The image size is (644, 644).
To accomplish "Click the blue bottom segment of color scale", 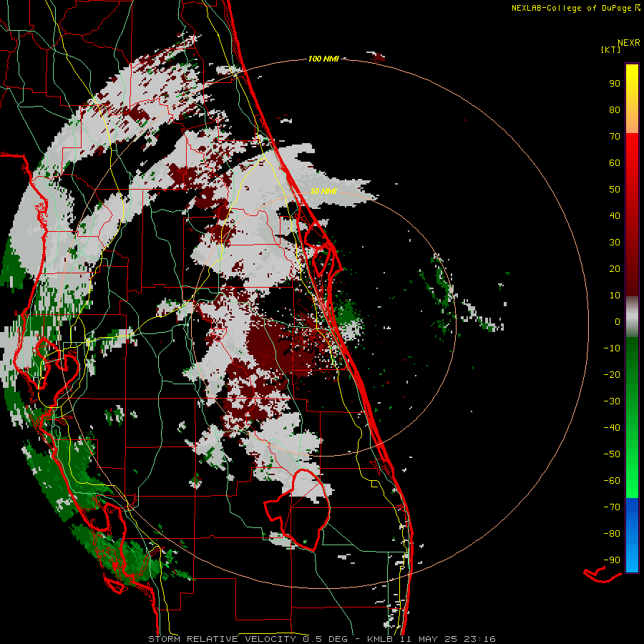I will [632, 535].
